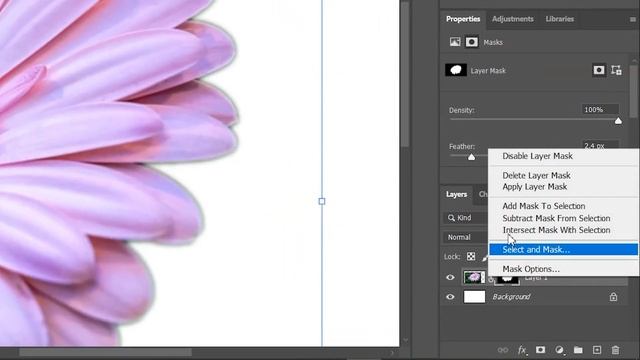Click the Feather slider handle
This screenshot has width=640, height=360.
pyautogui.click(x=471, y=157)
